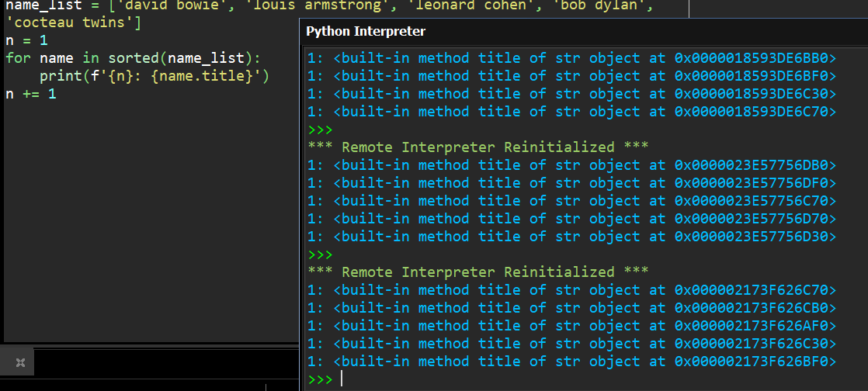
Task: Click the Python Interpreter panel title
Action: 365,31
